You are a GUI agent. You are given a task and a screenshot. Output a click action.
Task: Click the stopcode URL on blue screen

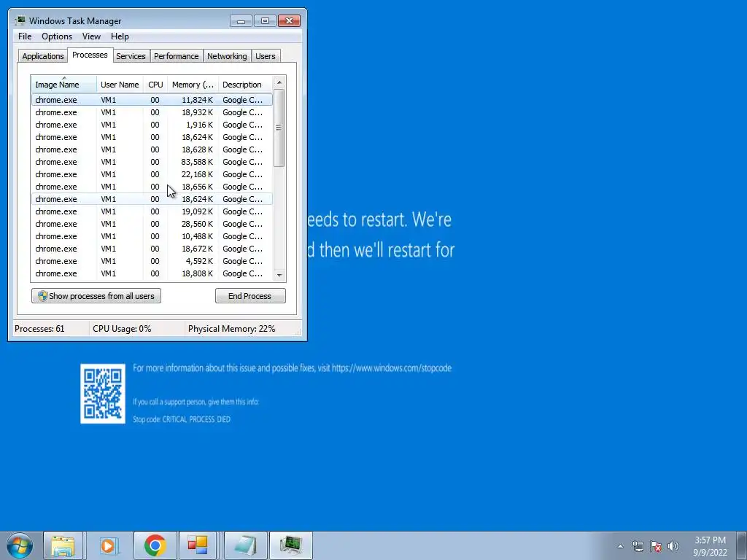coord(392,368)
